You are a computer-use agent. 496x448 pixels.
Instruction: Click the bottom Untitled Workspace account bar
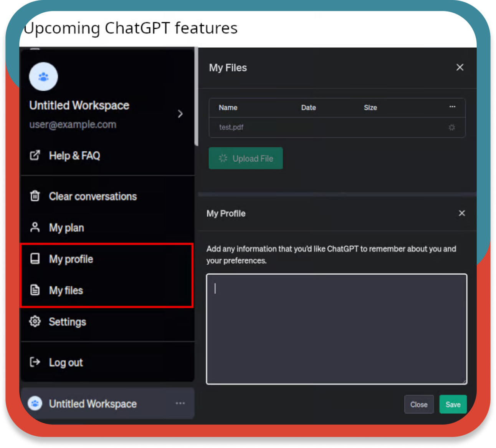click(107, 403)
